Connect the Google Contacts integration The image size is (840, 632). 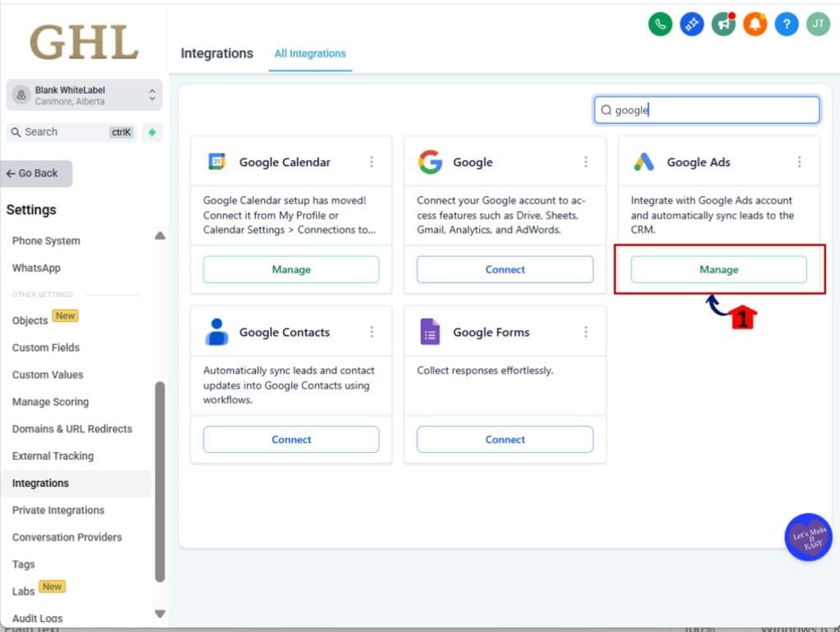(291, 439)
